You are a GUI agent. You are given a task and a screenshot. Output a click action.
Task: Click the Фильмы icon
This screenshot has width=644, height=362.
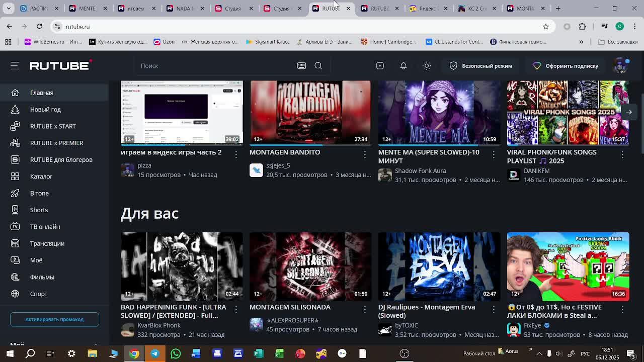point(15,277)
